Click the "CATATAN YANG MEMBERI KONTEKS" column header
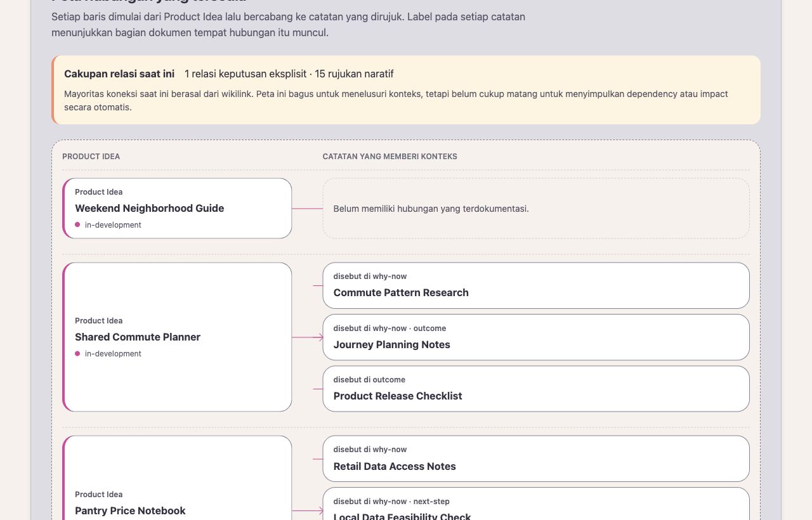812x520 pixels. click(x=390, y=157)
